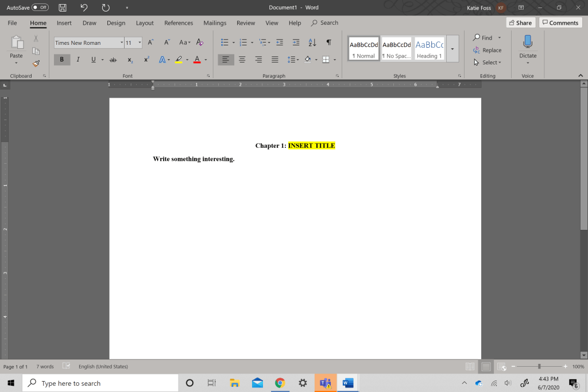Click the Share button
Image resolution: width=588 pixels, height=392 pixels.
[520, 23]
